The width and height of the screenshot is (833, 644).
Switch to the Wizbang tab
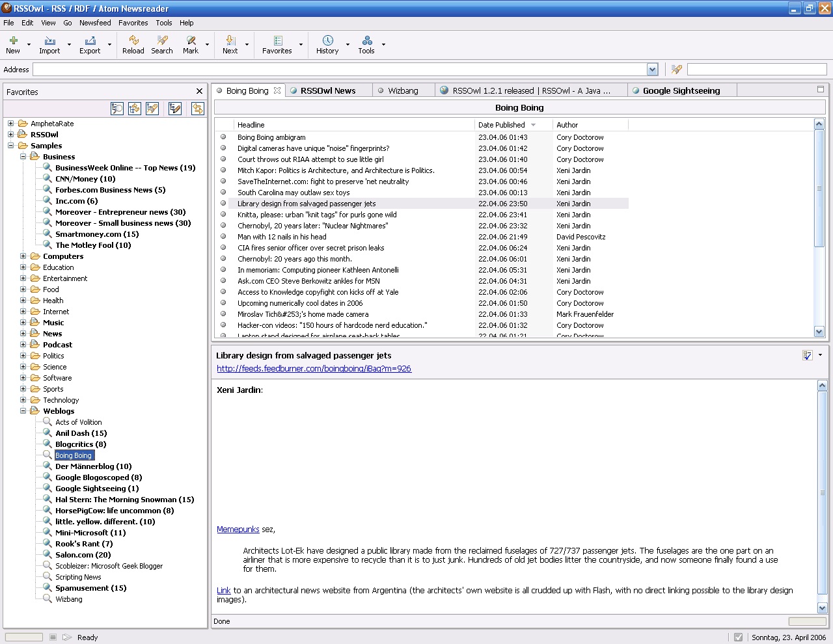pos(403,90)
